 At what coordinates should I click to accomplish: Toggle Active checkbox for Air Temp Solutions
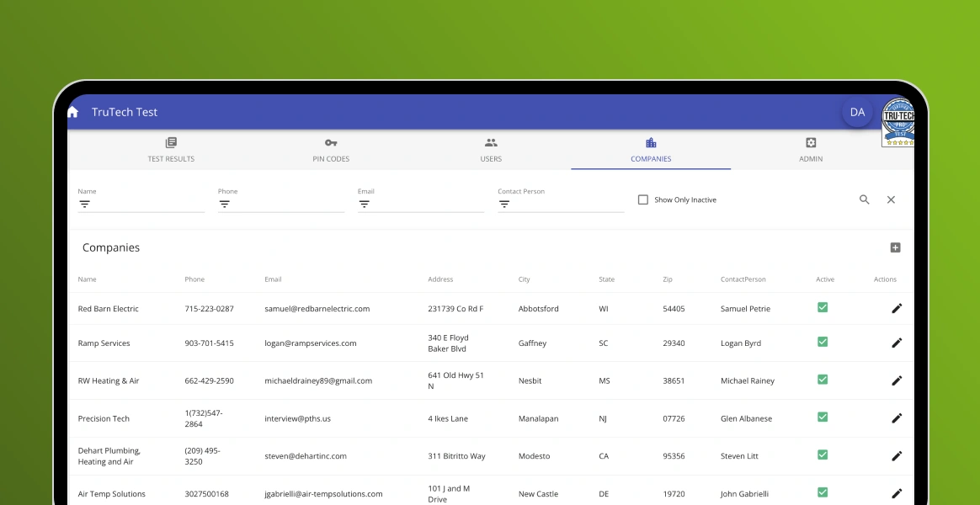point(823,492)
